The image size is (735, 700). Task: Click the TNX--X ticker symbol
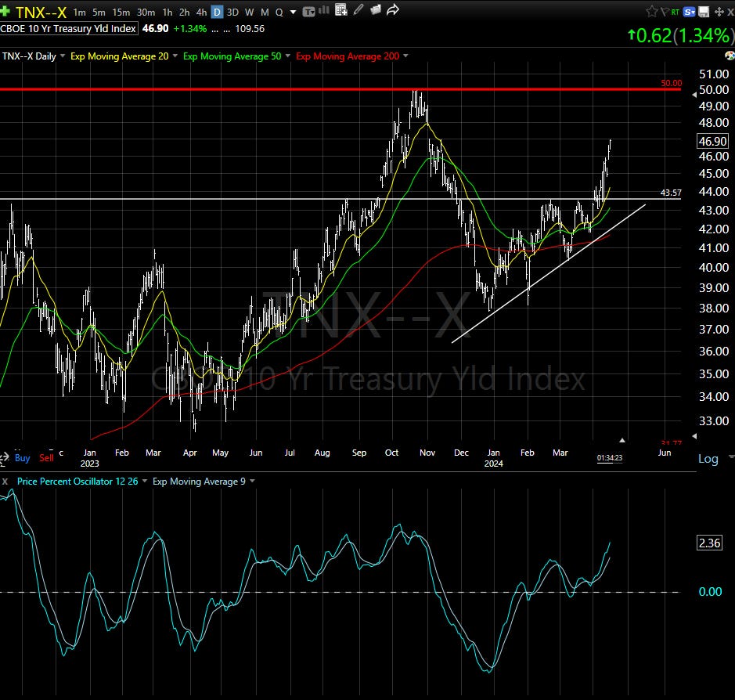click(41, 13)
